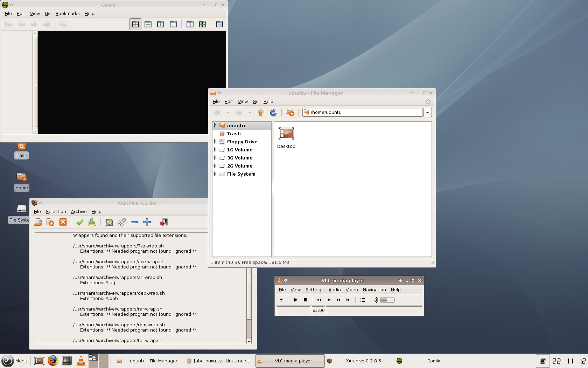Click XArchive open archive icon

coord(38,222)
